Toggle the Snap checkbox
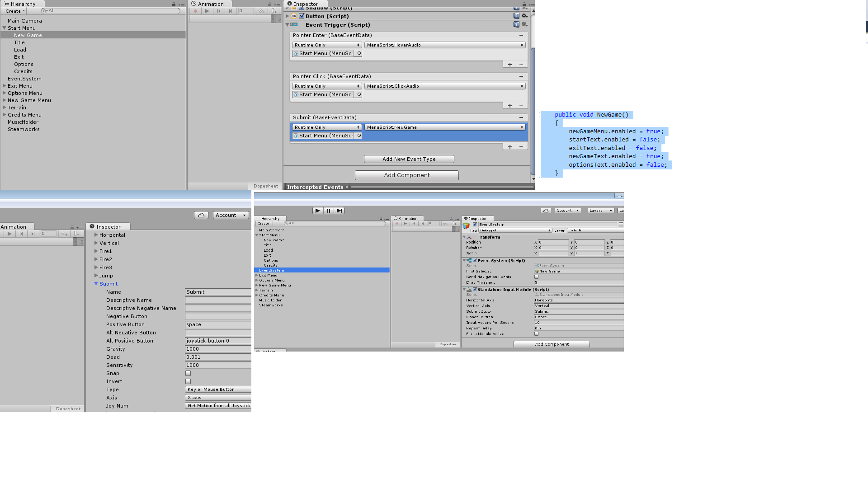Screen dimensions: 868x488 [x=188, y=373]
